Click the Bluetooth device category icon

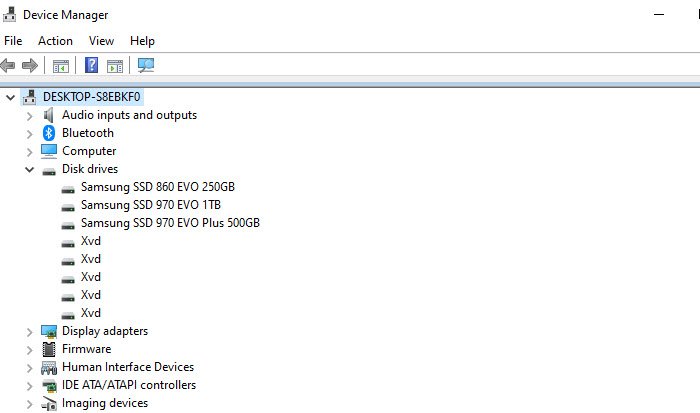coord(49,133)
